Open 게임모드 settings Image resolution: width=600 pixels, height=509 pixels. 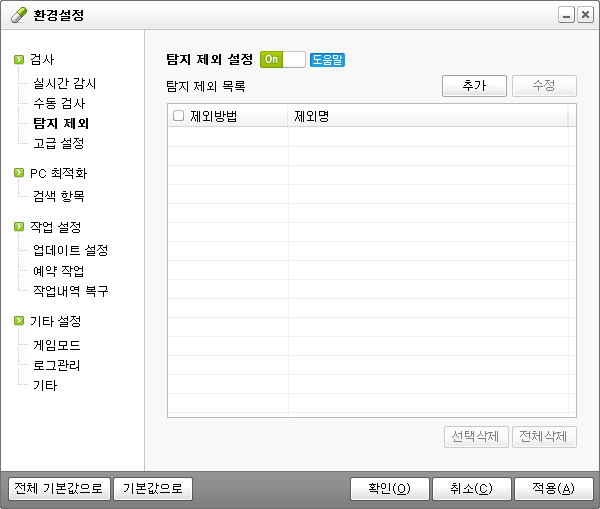click(x=57, y=345)
